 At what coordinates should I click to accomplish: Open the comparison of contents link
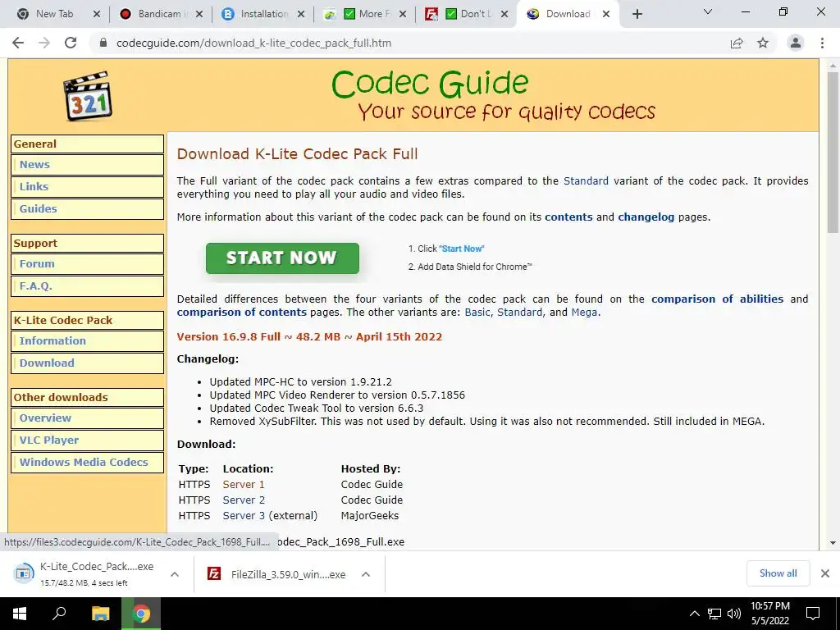pos(242,313)
